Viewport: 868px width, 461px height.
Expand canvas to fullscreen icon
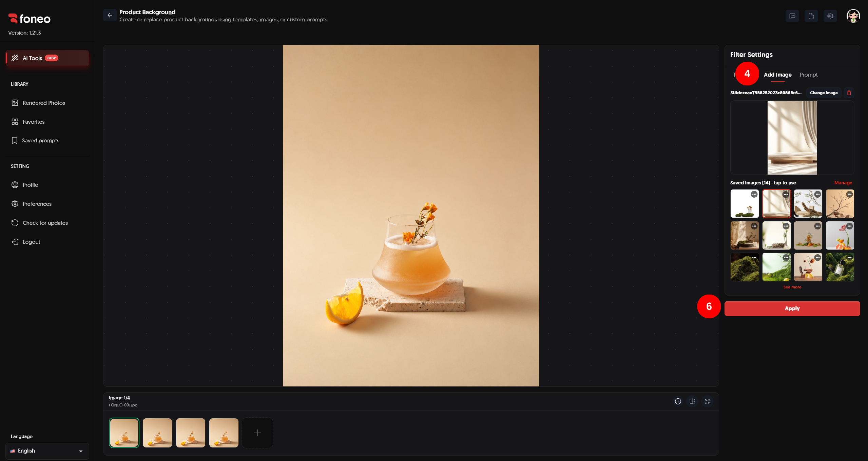click(x=707, y=401)
